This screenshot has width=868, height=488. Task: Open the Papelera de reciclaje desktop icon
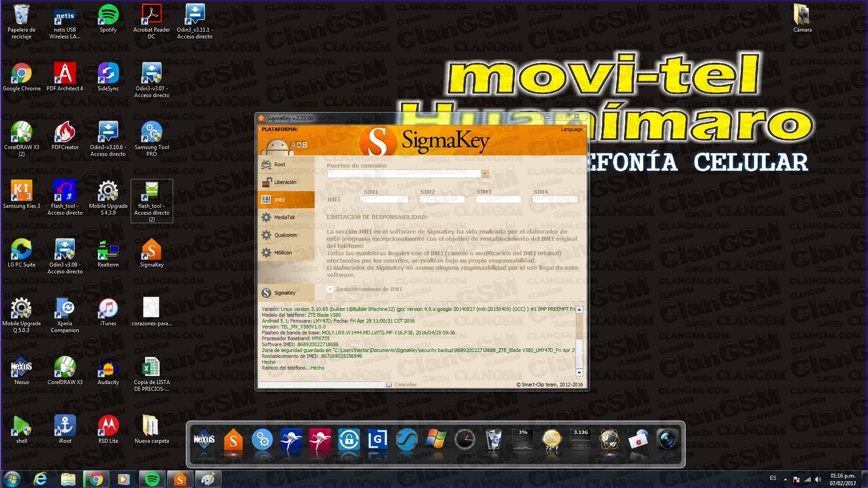pos(21,22)
